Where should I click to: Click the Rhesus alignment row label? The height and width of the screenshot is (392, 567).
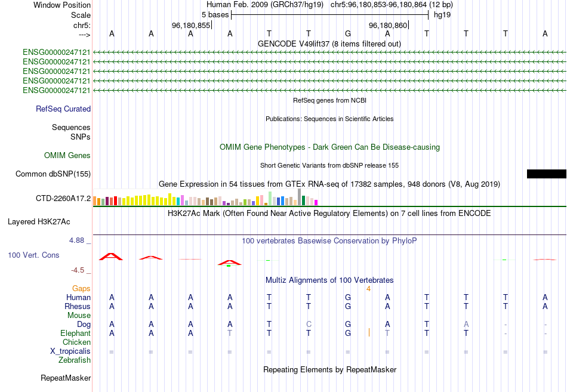point(78,306)
